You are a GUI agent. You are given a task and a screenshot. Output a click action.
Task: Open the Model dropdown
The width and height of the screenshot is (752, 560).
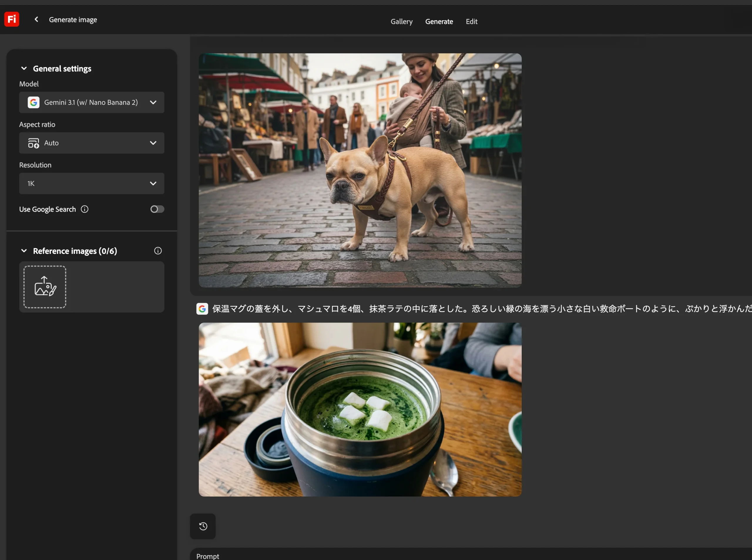click(153, 102)
